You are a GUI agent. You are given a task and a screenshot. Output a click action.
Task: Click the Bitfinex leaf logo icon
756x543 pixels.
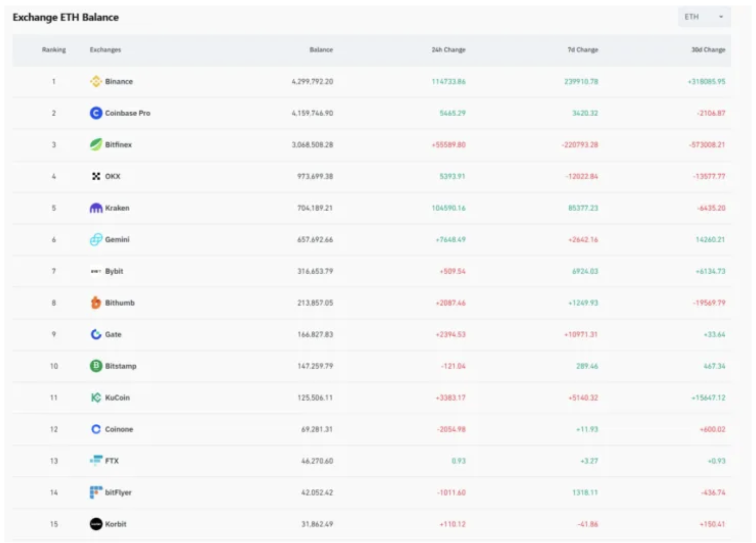tap(96, 145)
